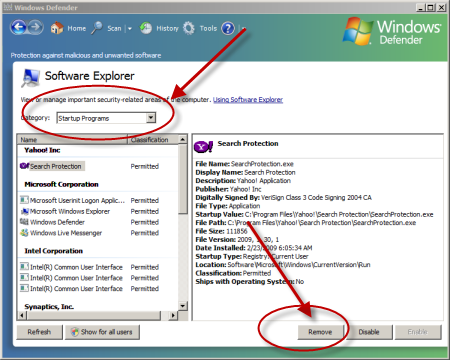
Task: Open History from the toolbar label
Action: click(167, 28)
